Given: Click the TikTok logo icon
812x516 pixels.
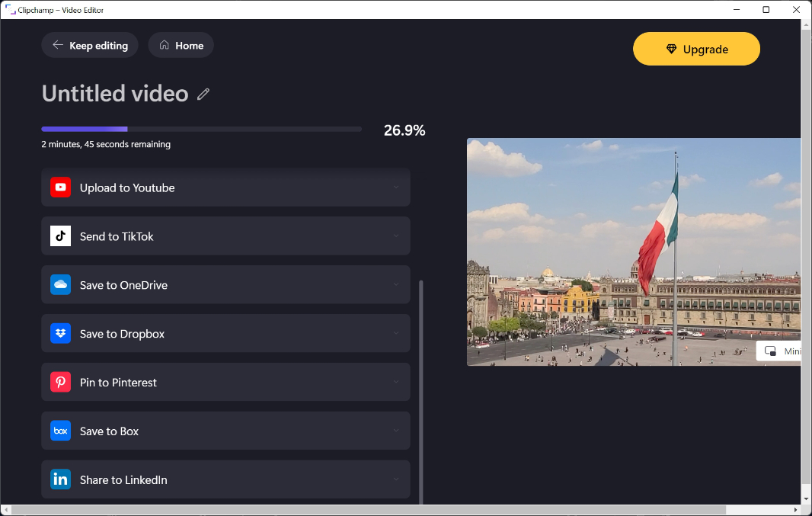Looking at the screenshot, I should (x=61, y=236).
